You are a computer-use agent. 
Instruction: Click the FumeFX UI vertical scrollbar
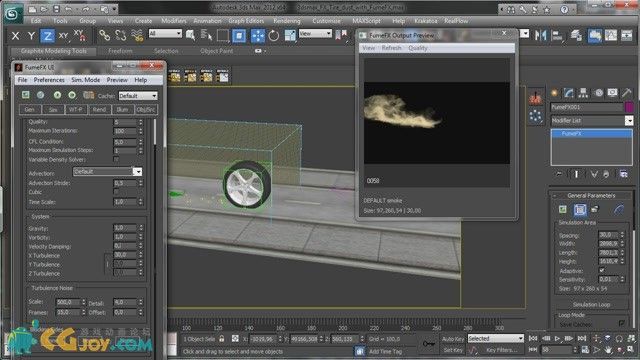point(155,133)
